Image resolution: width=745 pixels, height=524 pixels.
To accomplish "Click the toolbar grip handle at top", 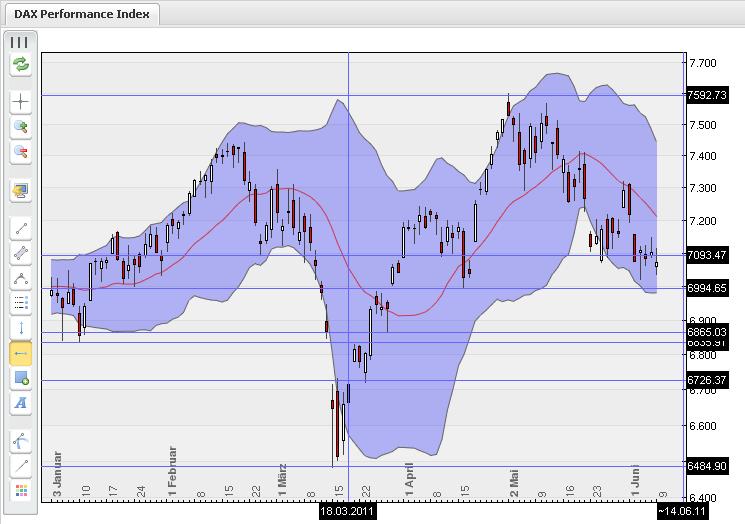I will [x=19, y=42].
